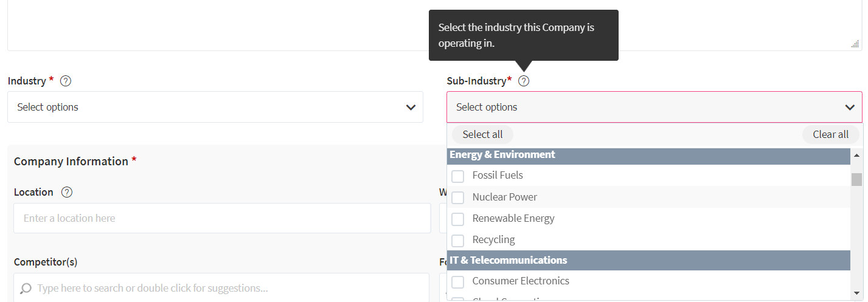868x302 pixels.
Task: Check the Fossil Fuels checkbox
Action: (458, 176)
